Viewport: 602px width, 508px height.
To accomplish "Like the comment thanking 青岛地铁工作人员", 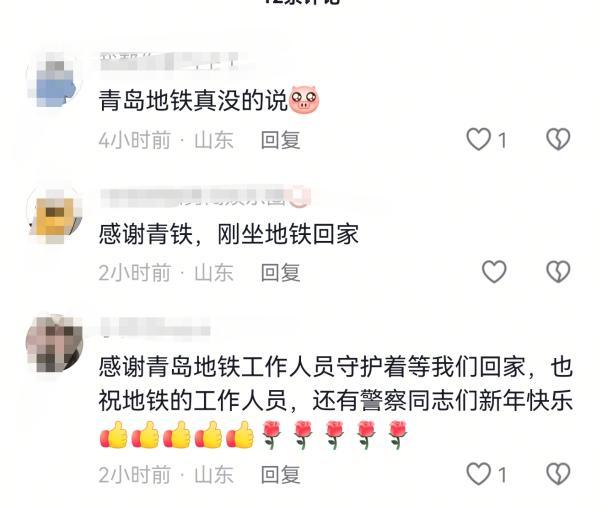I will pyautogui.click(x=478, y=474).
